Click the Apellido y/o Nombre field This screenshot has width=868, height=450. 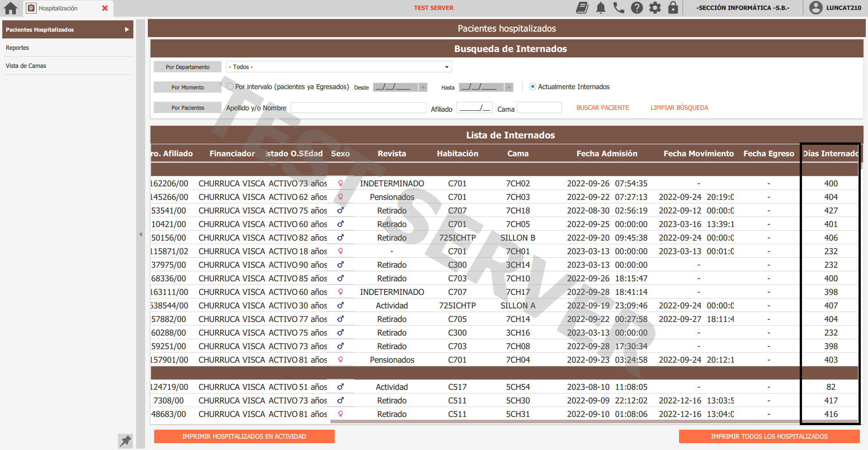click(359, 108)
